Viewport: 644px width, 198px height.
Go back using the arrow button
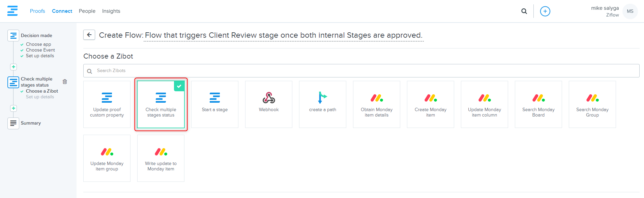coord(89,35)
